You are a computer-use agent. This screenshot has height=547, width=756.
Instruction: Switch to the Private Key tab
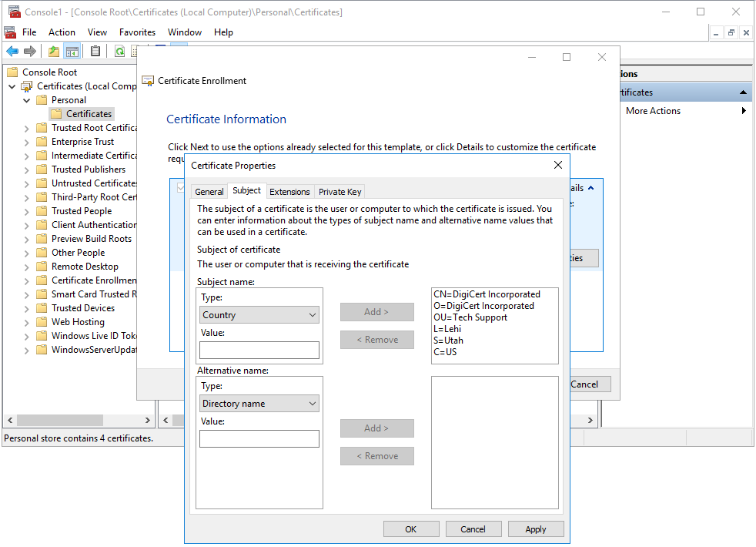(340, 192)
